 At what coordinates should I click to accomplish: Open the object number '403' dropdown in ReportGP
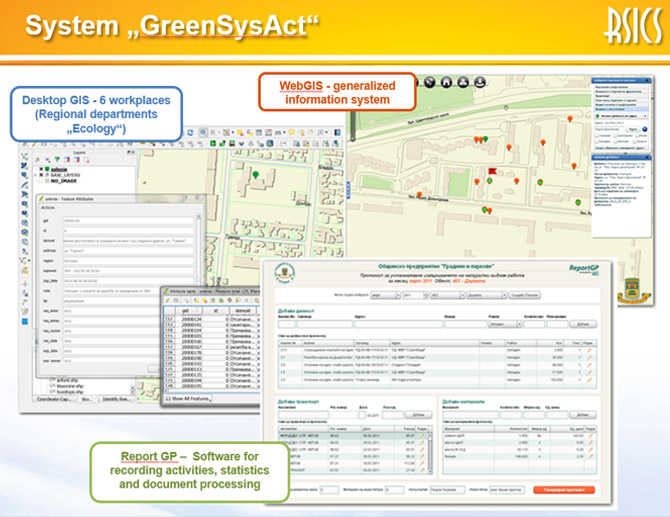pyautogui.click(x=447, y=295)
